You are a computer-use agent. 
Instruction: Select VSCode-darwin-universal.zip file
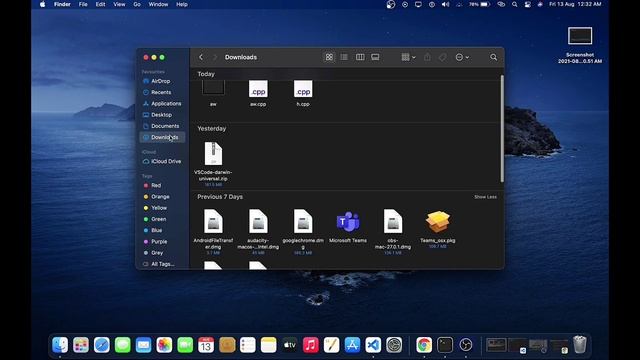[213, 153]
